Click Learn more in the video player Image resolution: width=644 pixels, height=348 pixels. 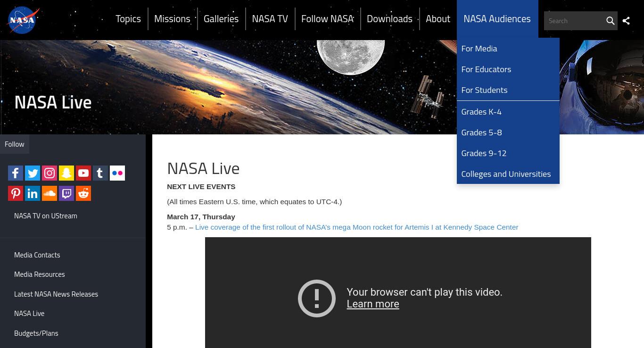(x=373, y=304)
